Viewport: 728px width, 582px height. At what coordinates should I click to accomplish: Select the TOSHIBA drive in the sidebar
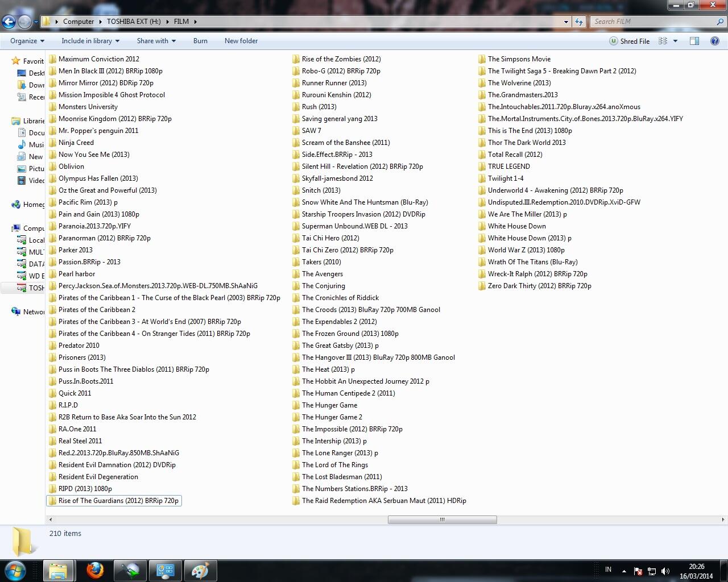point(31,288)
